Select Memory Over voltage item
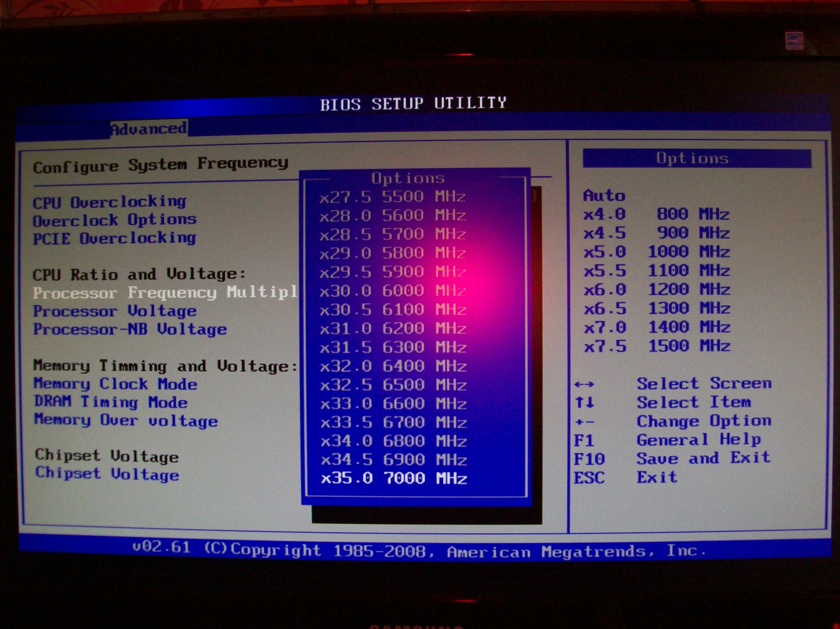840x629 pixels. coord(126,420)
